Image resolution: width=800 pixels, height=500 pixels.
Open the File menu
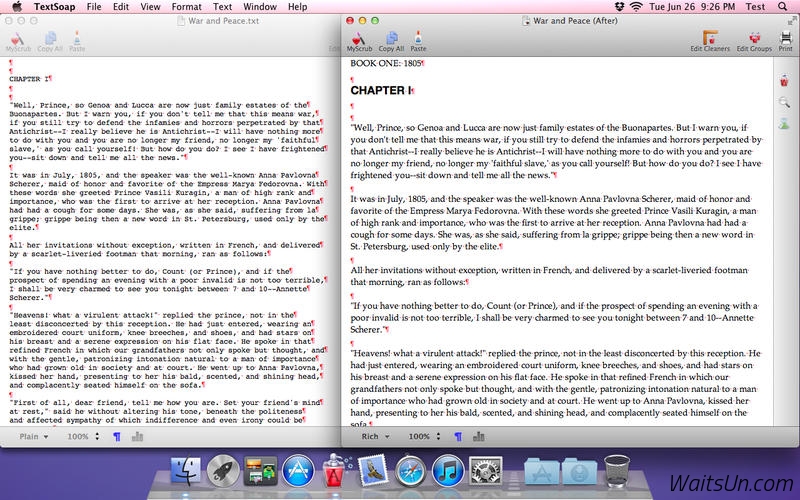pyautogui.click(x=94, y=7)
